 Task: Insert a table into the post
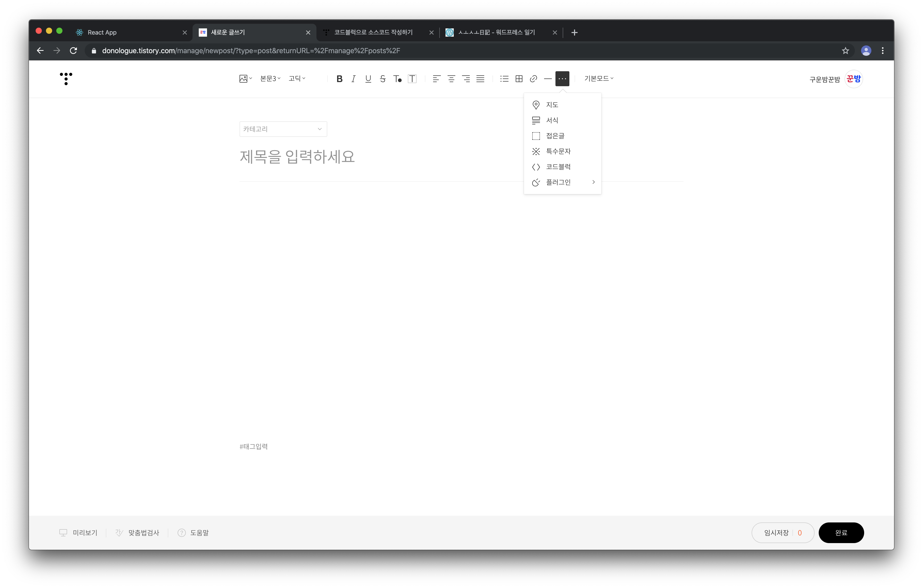point(519,79)
